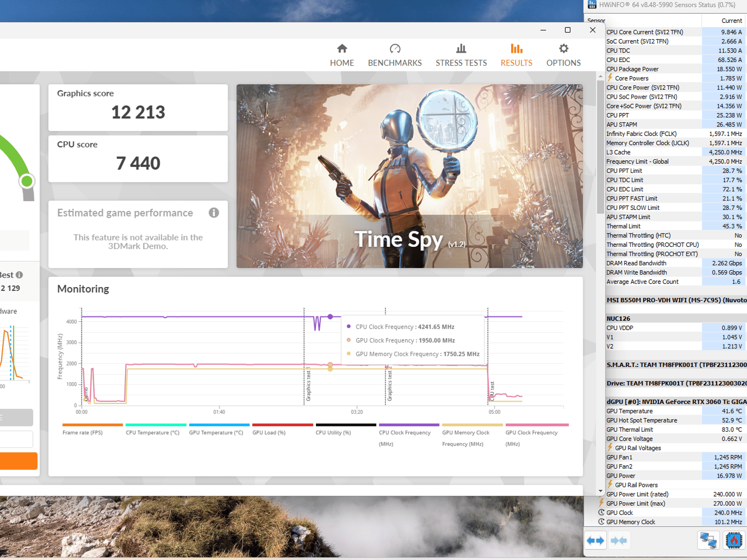This screenshot has width=747, height=560.
Task: Select CPU Core Current (SVI2 TFN) row
Action: pyautogui.click(x=676, y=32)
